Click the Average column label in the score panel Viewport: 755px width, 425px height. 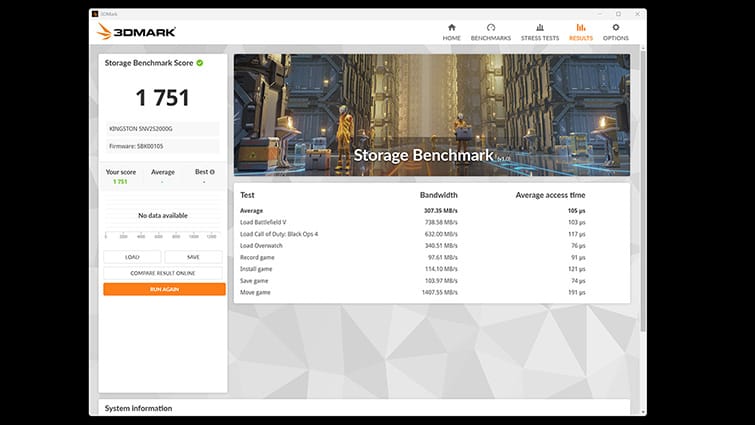click(163, 172)
